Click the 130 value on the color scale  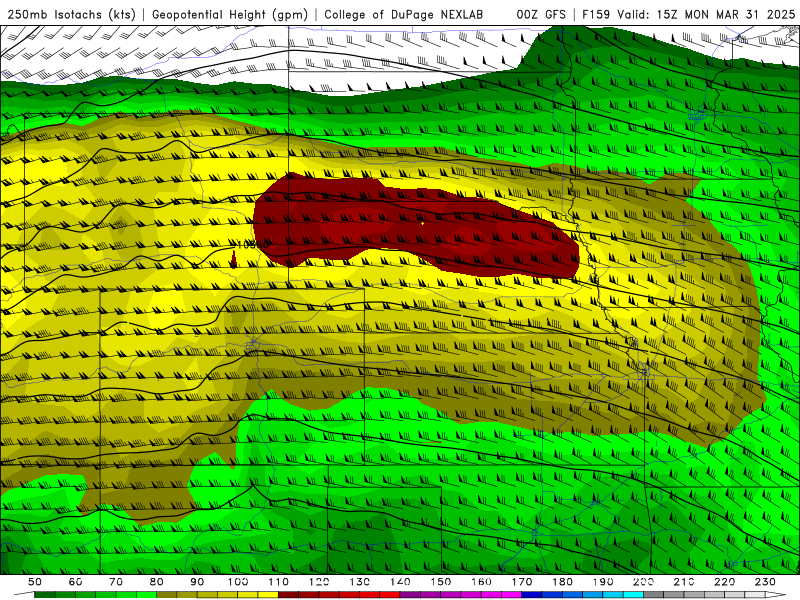click(x=360, y=582)
